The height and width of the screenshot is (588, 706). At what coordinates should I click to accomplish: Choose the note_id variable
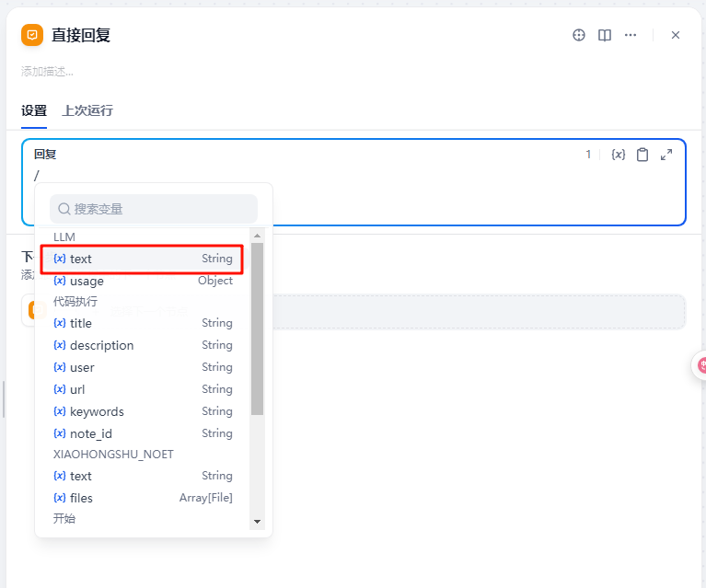pos(143,433)
